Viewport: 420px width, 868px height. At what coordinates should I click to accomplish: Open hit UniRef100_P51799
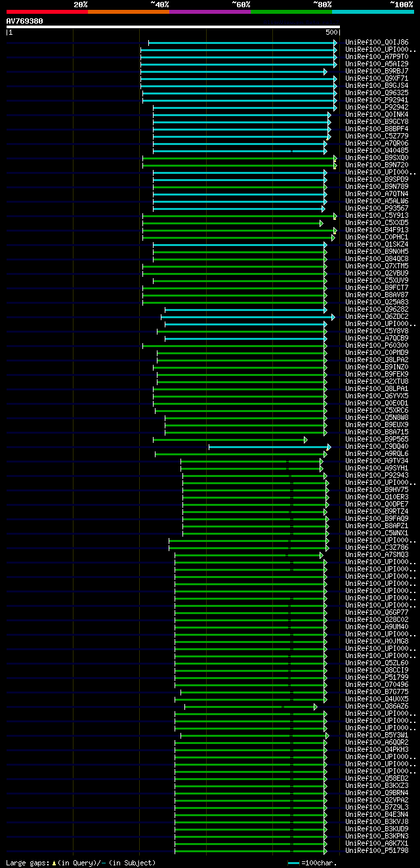(x=377, y=678)
